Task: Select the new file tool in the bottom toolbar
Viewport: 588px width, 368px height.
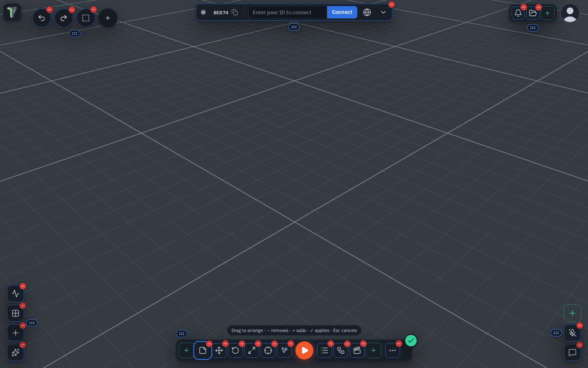Action: tap(203, 350)
